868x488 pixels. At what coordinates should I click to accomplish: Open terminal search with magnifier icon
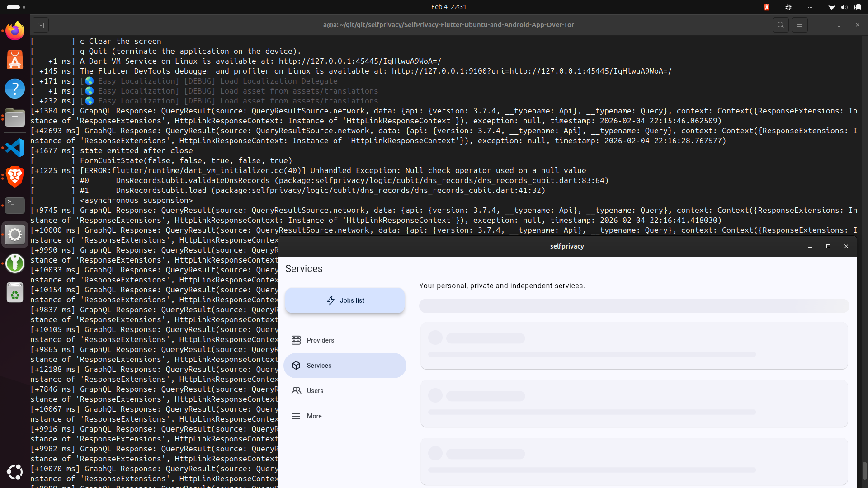point(780,25)
